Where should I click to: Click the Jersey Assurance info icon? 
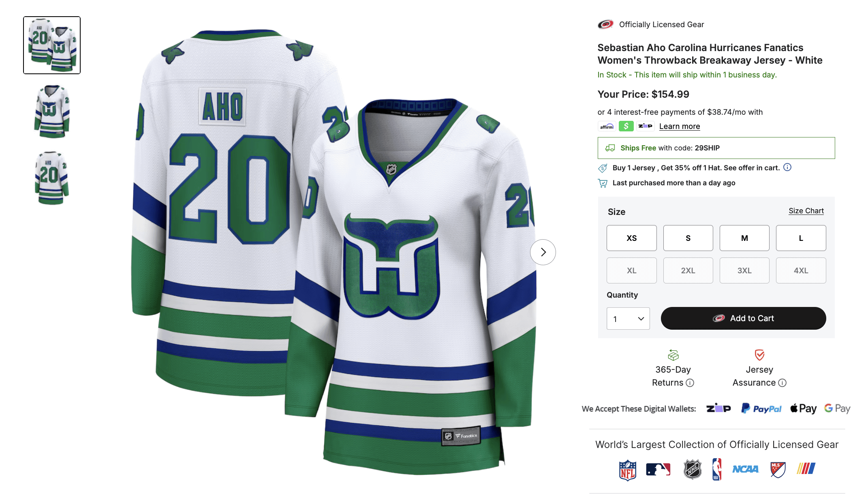[782, 383]
